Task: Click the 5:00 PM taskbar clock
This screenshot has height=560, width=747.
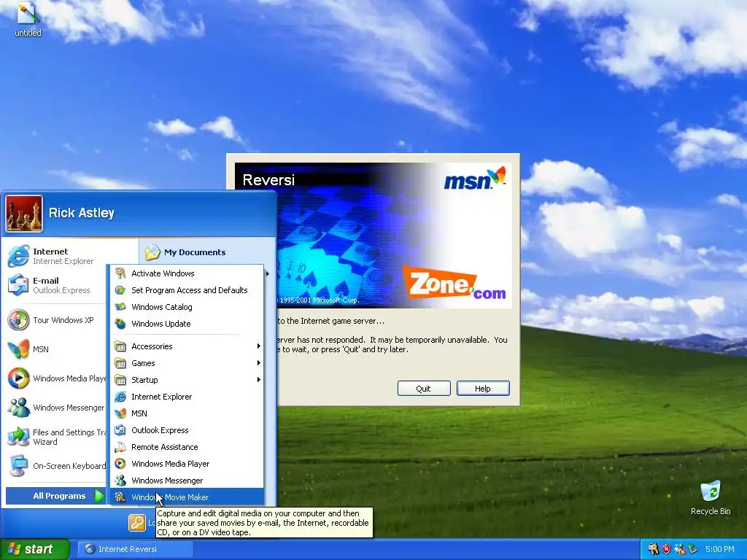Action: [719, 549]
